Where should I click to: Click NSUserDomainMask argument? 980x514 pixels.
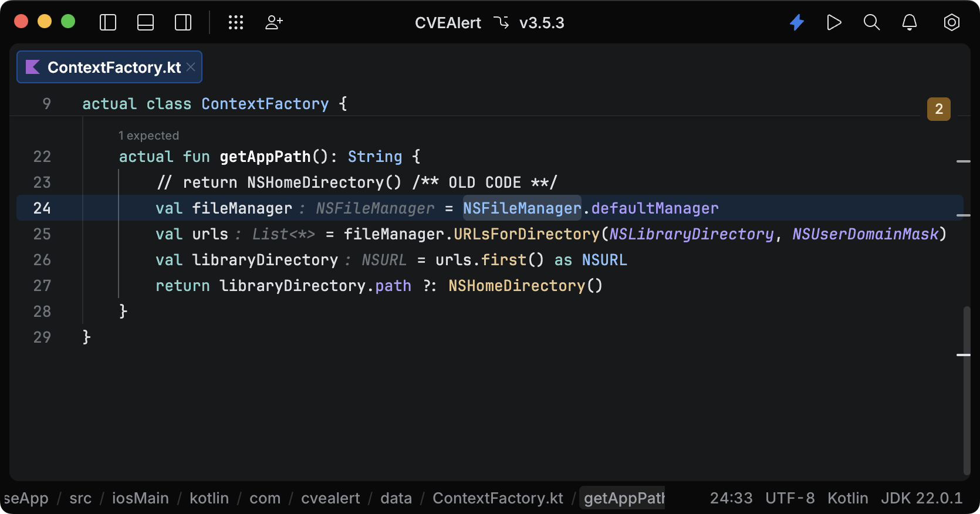[866, 234]
